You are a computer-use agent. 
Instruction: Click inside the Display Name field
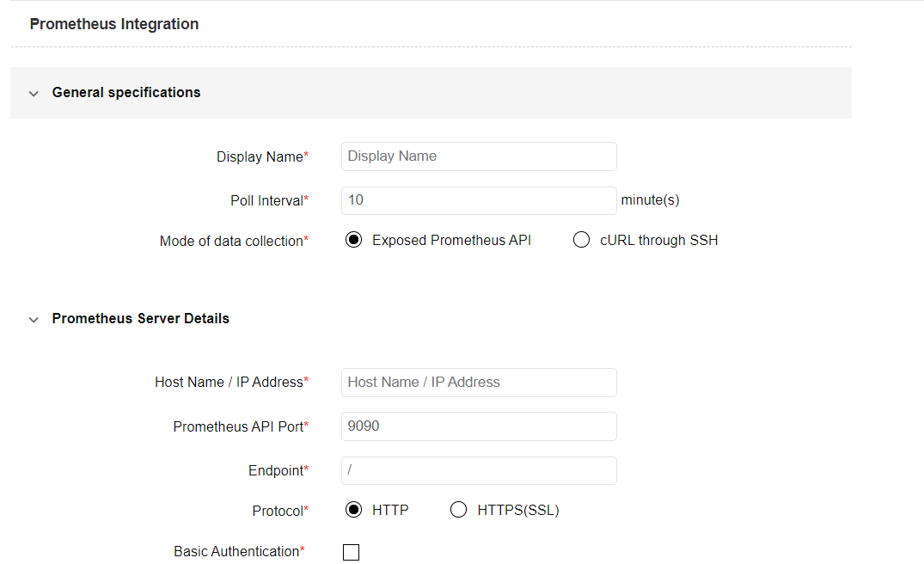(x=479, y=156)
